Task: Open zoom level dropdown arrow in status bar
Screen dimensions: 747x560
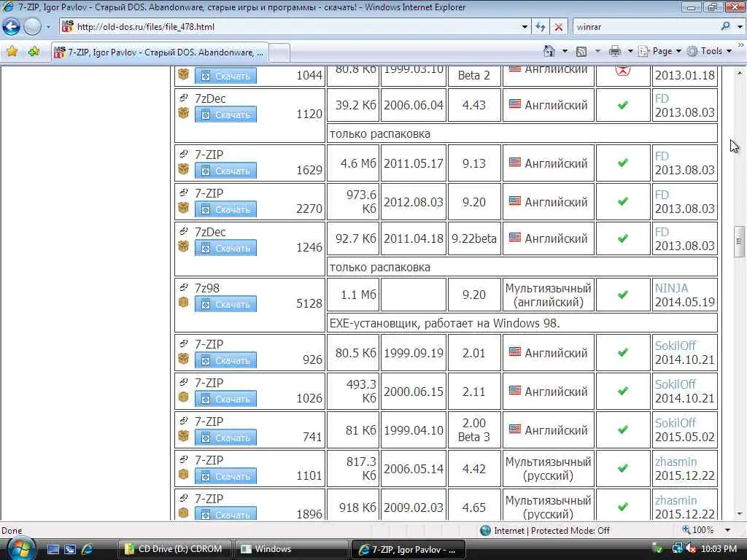Action: click(727, 530)
